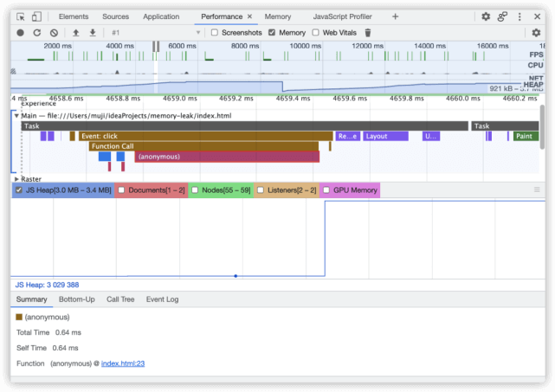
Task: Click the flame chart vertical scrollbar
Action: coord(542,126)
